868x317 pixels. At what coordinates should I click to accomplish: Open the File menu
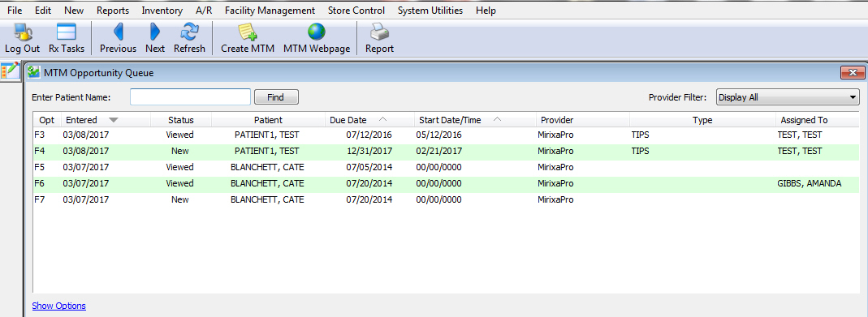pos(15,11)
